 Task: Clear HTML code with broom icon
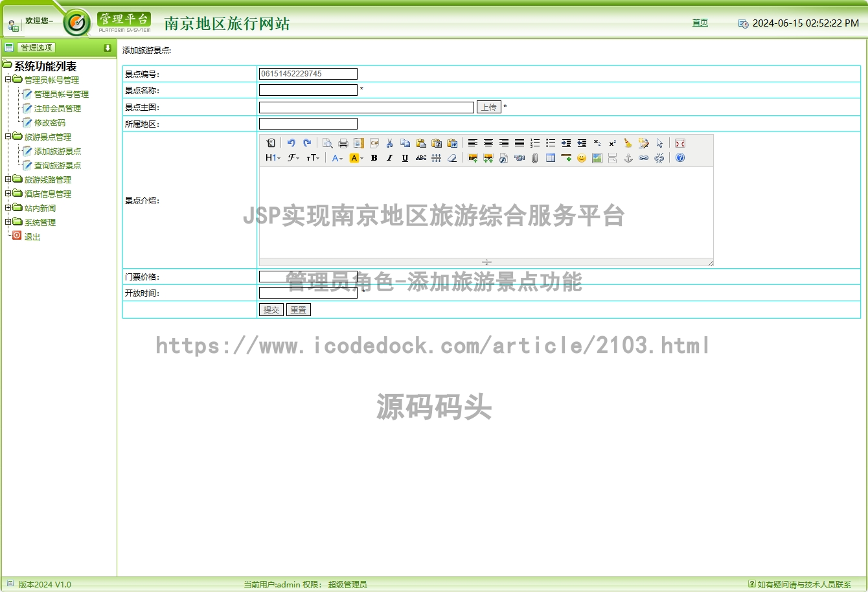628,143
